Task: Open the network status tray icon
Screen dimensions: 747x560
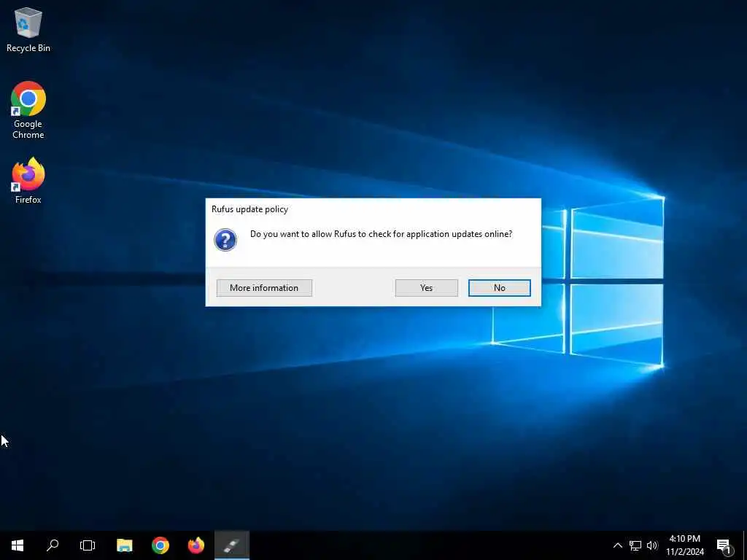Action: coord(635,545)
